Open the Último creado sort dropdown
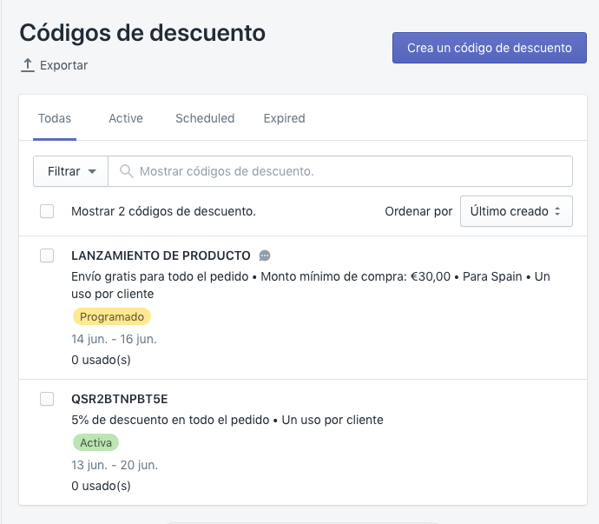The height and width of the screenshot is (524, 599). [516, 211]
